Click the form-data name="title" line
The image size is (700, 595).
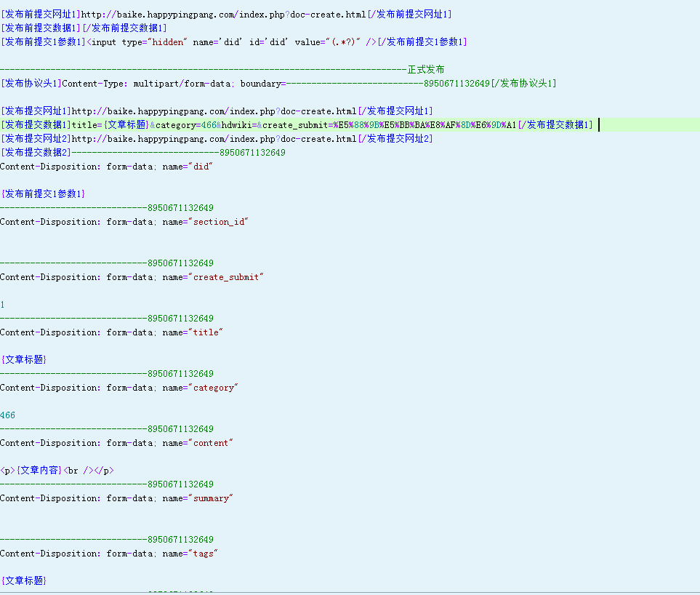(110, 332)
